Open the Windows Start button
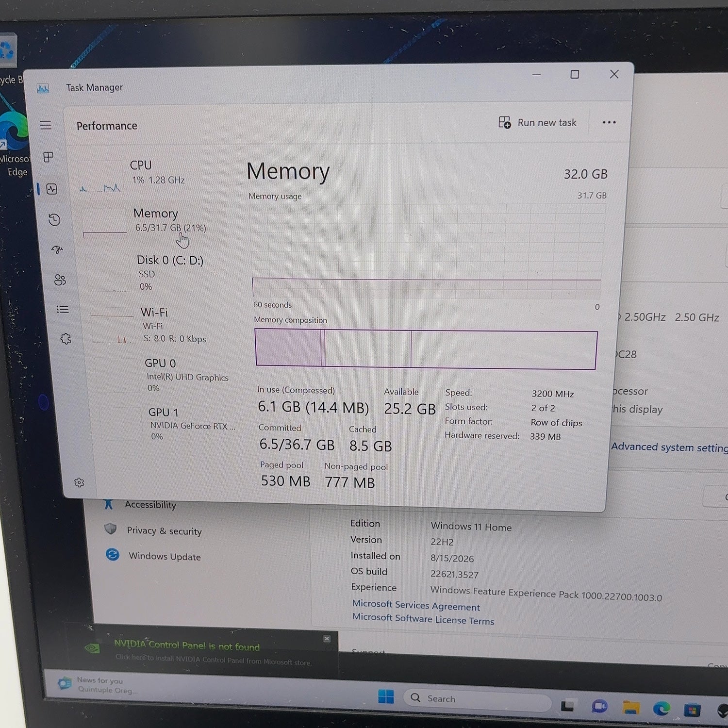This screenshot has width=728, height=728. click(386, 696)
